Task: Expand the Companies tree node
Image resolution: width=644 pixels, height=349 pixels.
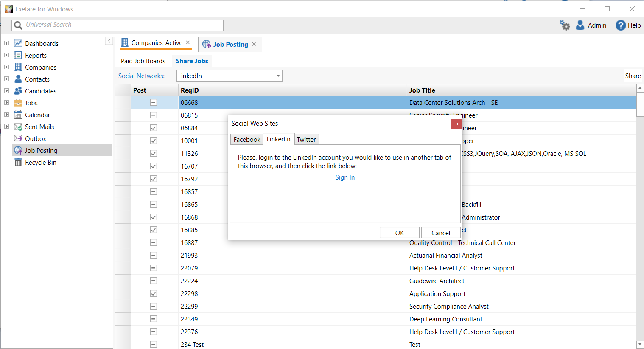Action: tap(6, 67)
